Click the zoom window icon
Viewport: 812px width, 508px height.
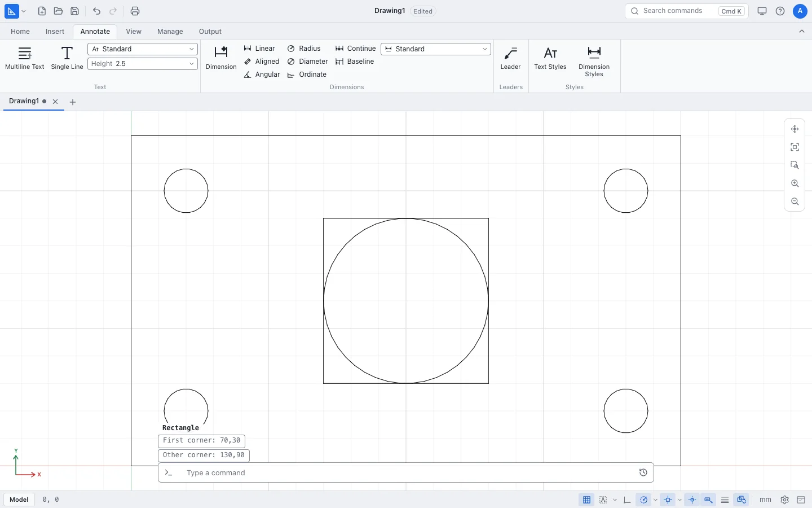click(x=795, y=165)
